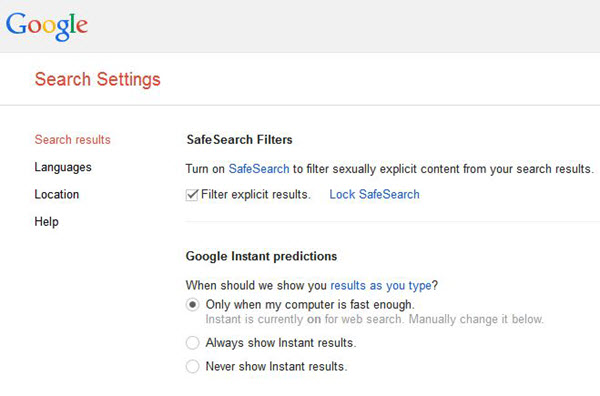This screenshot has width=600, height=396.
Task: Click the 'Only when my computer is fast enough.' label
Action: tap(310, 305)
